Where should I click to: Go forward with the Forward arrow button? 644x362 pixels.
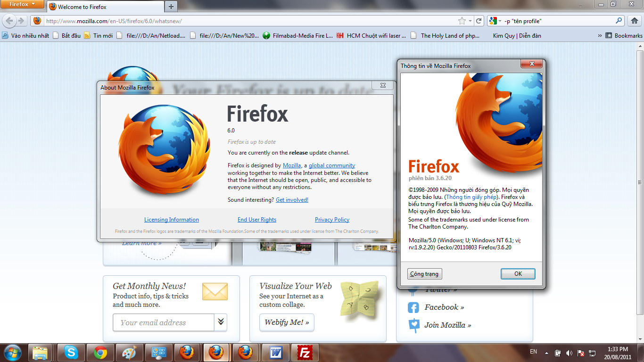[21, 21]
